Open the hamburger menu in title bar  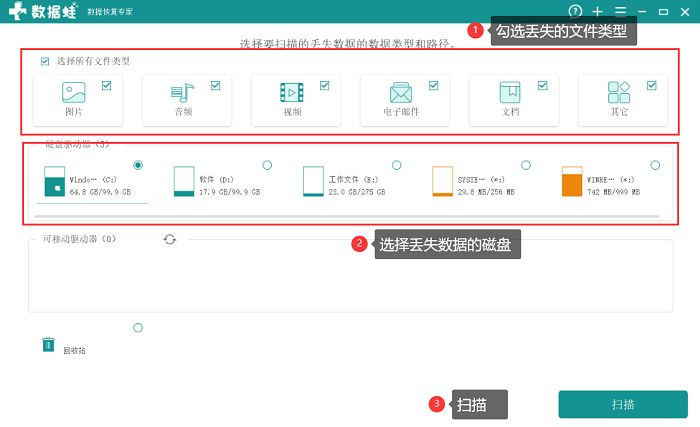[621, 11]
